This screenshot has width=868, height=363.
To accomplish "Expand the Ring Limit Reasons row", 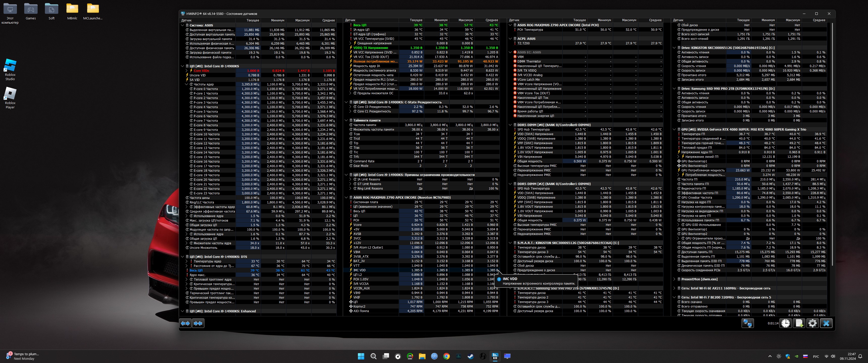I will pyautogui.click(x=350, y=189).
